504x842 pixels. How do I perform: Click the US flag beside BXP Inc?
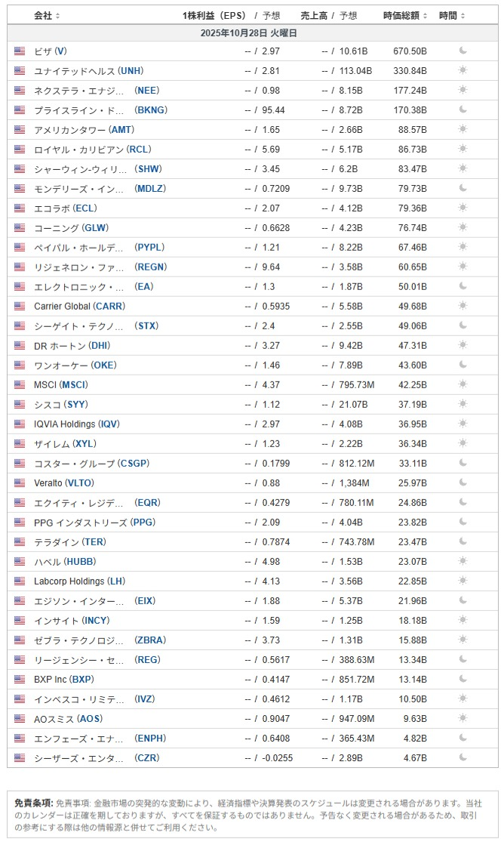[x=20, y=680]
